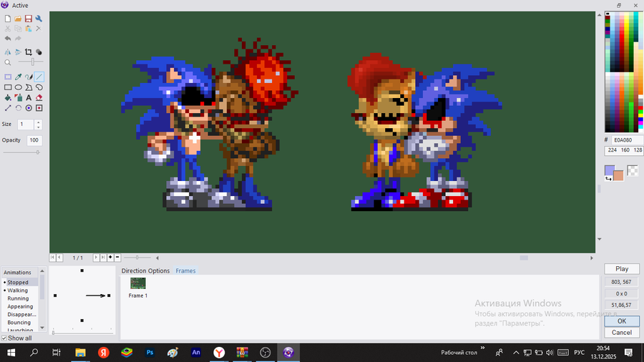Select the top direction square

point(82,270)
